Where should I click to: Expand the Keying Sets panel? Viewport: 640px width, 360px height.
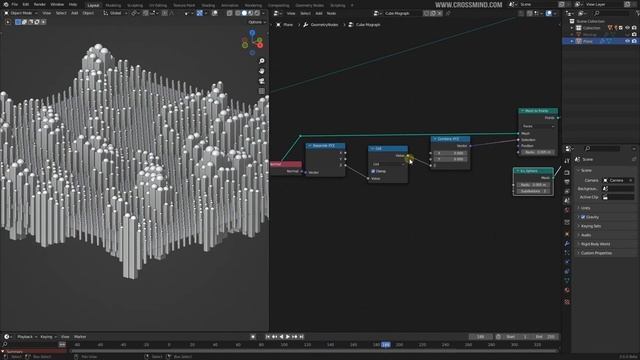pos(591,226)
